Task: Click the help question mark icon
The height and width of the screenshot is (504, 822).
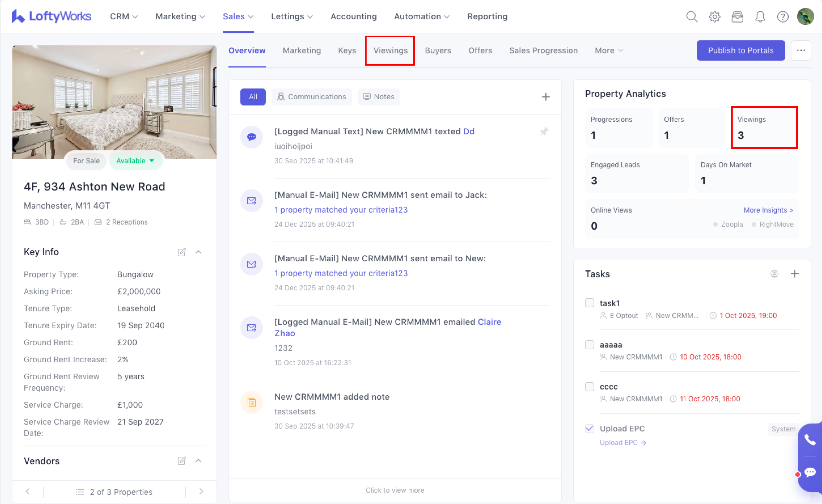Action: click(x=783, y=16)
